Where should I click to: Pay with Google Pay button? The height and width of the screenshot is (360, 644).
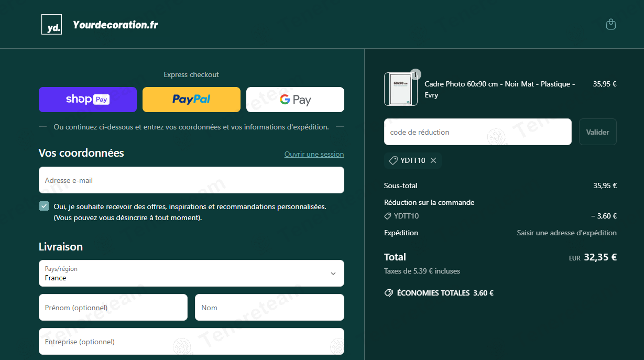(x=295, y=100)
